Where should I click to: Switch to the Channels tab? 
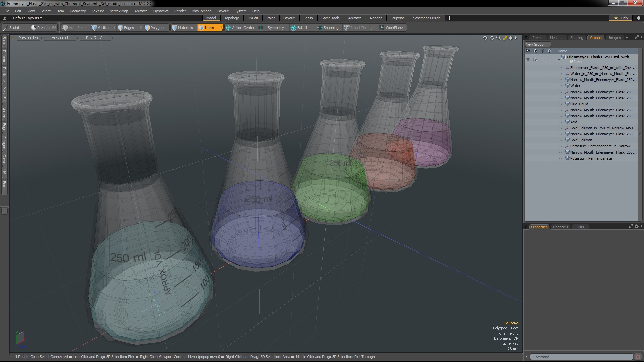pos(560,227)
